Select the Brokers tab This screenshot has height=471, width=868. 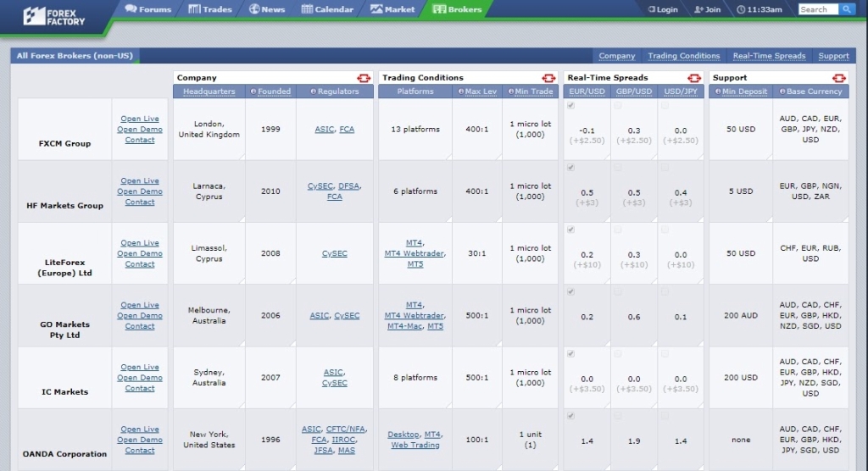pyautogui.click(x=457, y=8)
